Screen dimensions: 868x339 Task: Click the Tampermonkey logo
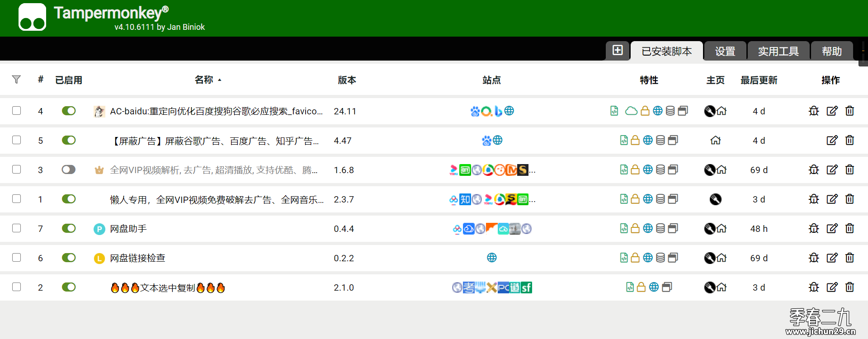pos(32,17)
